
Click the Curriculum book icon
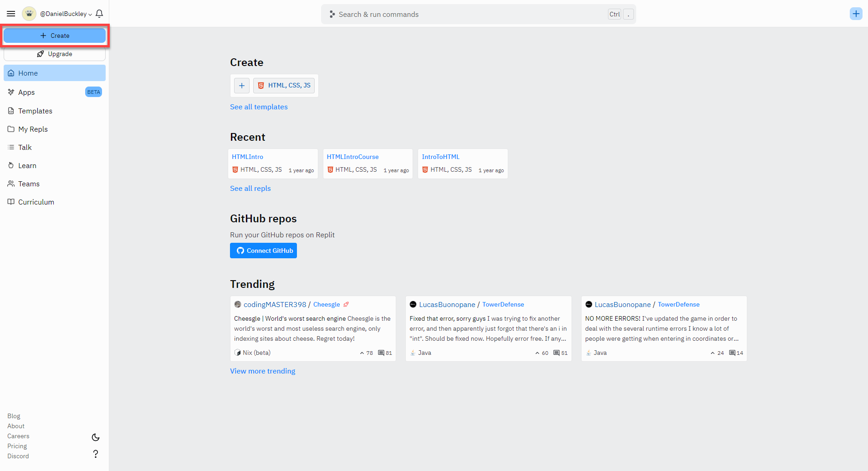pyautogui.click(x=11, y=202)
